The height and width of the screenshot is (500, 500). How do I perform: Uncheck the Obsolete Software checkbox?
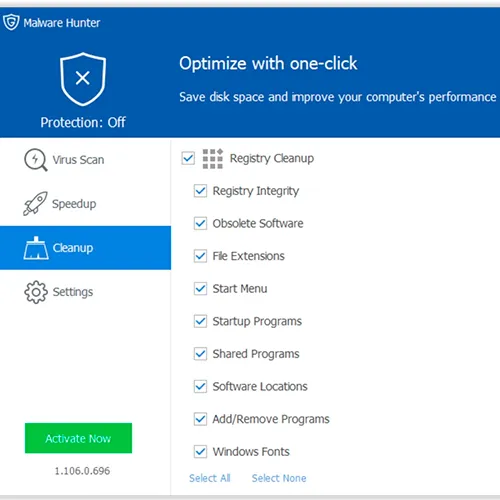click(200, 224)
